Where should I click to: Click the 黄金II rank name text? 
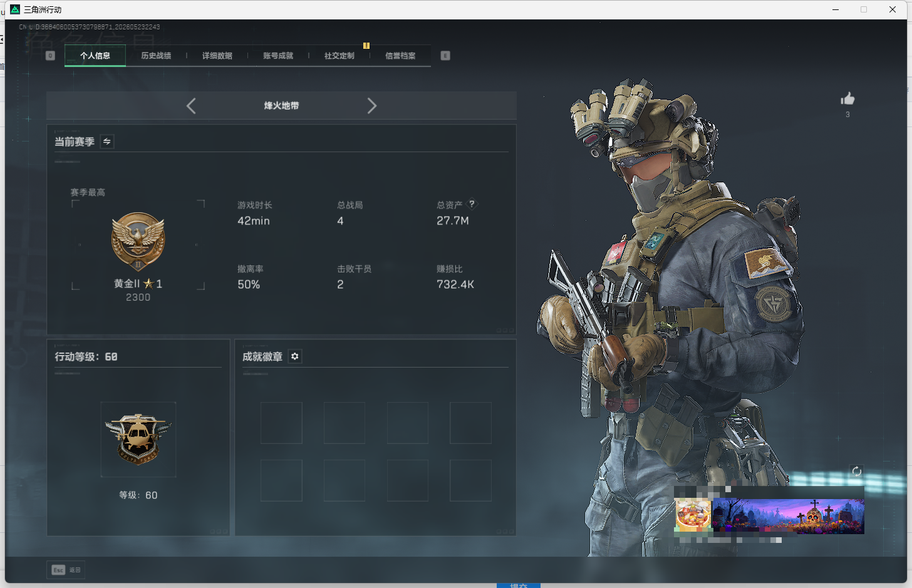pyautogui.click(x=127, y=284)
